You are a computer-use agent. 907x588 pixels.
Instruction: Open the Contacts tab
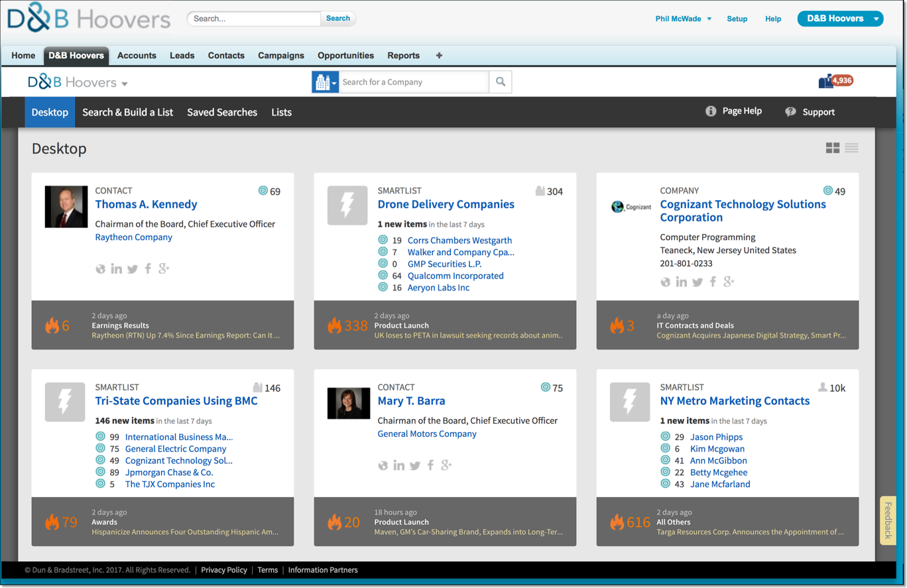(226, 56)
